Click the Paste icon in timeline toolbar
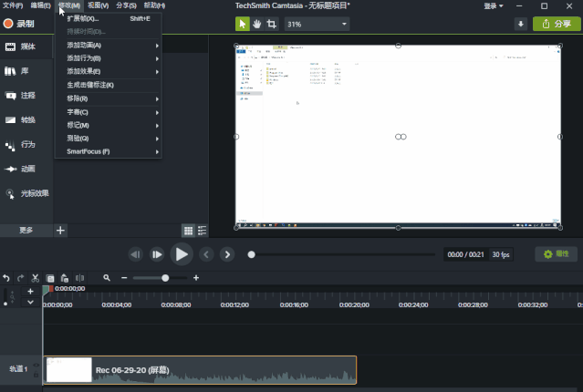 tap(65, 278)
